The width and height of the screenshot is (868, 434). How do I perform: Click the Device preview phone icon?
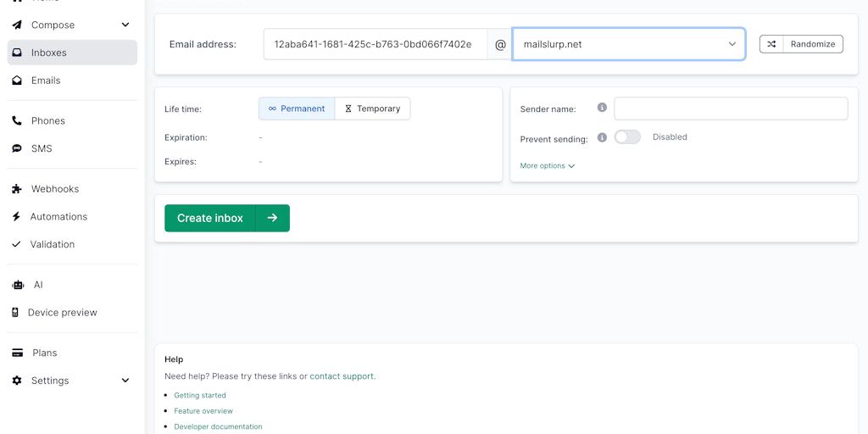(15, 313)
